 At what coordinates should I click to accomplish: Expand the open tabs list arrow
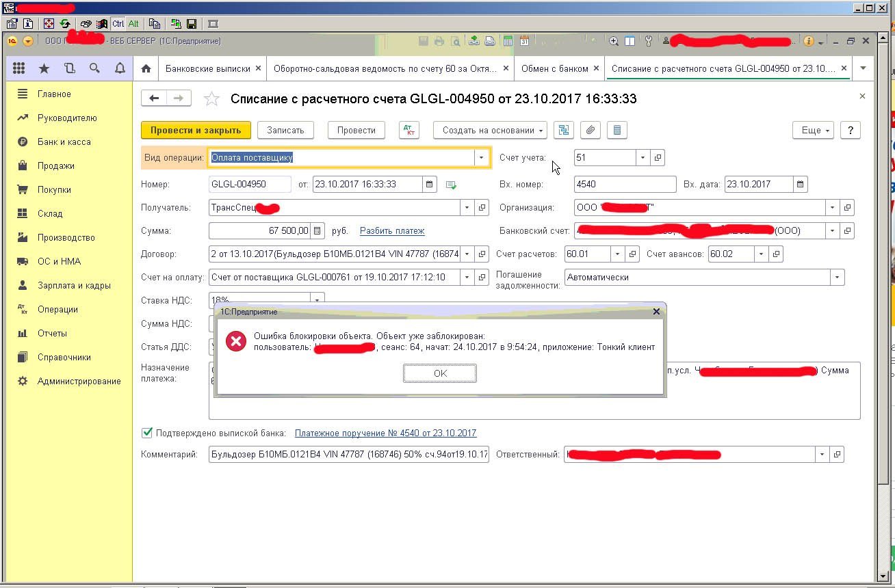click(863, 68)
